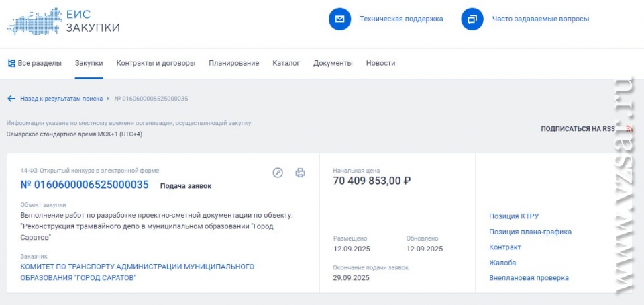
Task: Go to the «Планирование» section
Action: [x=233, y=63]
